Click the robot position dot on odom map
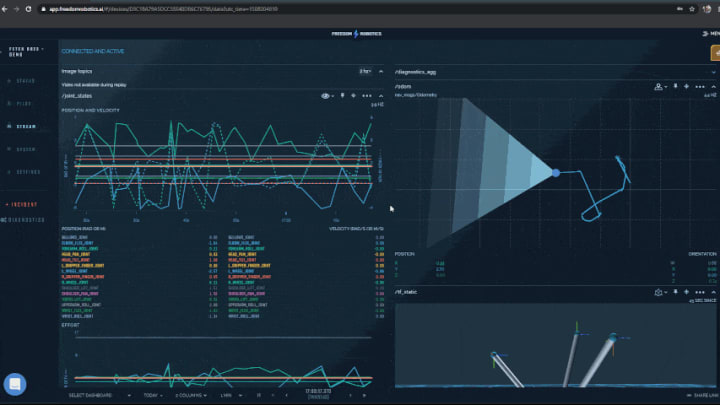Image resolution: width=720 pixels, height=405 pixels. point(556,173)
